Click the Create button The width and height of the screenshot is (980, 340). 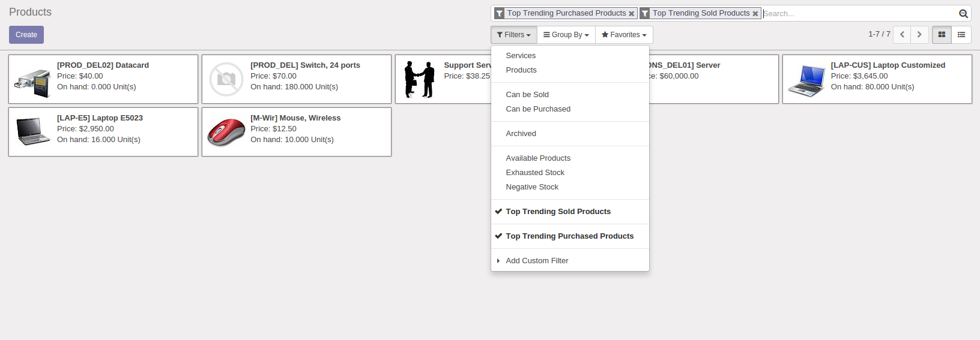pos(26,35)
